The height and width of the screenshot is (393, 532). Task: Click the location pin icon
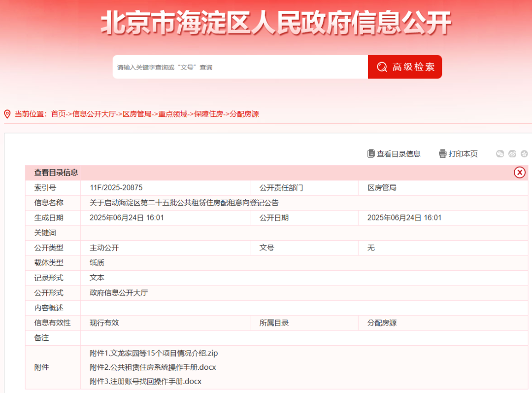7,114
